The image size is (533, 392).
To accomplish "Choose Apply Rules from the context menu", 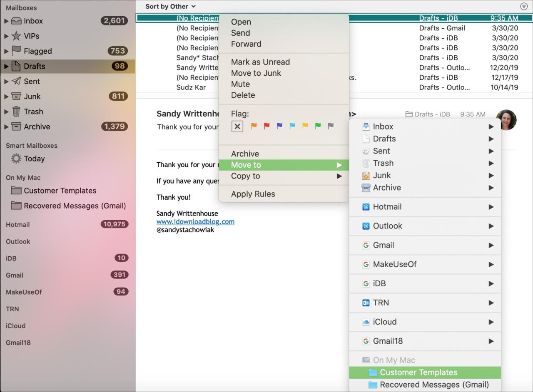I will (x=253, y=194).
